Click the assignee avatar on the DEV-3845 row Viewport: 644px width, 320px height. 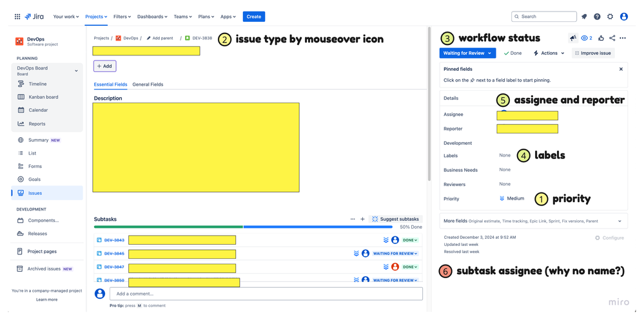[x=366, y=253]
